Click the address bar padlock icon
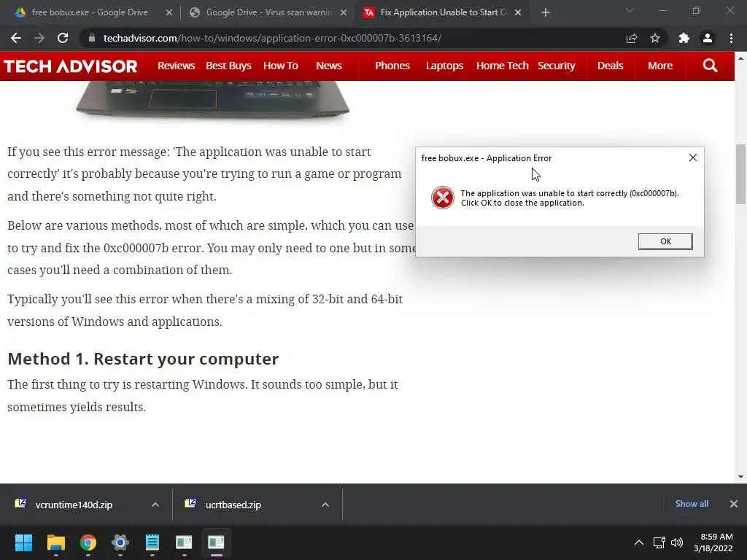Viewport: 747px width, 560px height. click(x=92, y=38)
